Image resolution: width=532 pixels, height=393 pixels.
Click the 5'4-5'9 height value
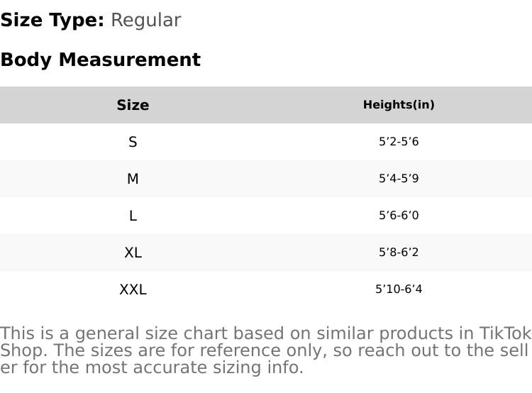pyautogui.click(x=399, y=179)
